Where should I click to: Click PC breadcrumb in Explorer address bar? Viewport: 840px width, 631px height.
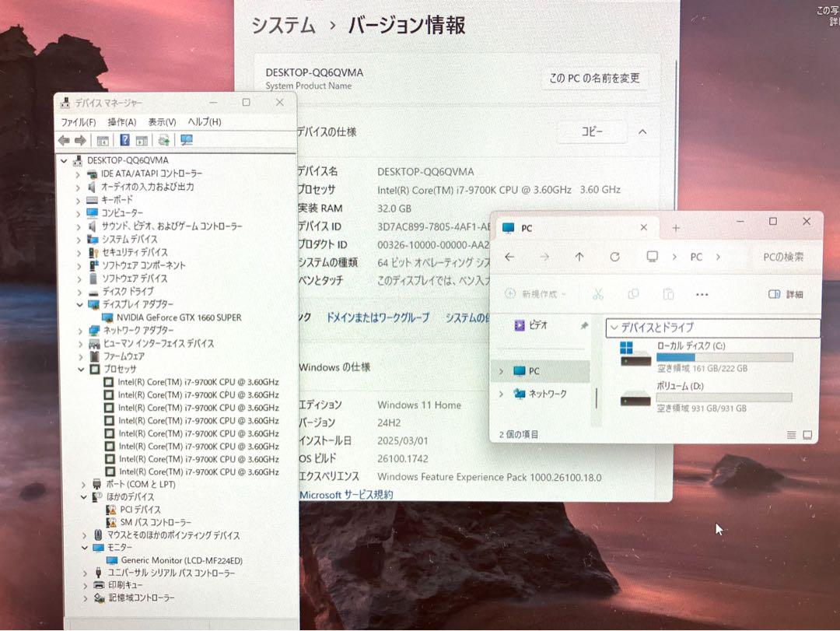[x=696, y=258]
